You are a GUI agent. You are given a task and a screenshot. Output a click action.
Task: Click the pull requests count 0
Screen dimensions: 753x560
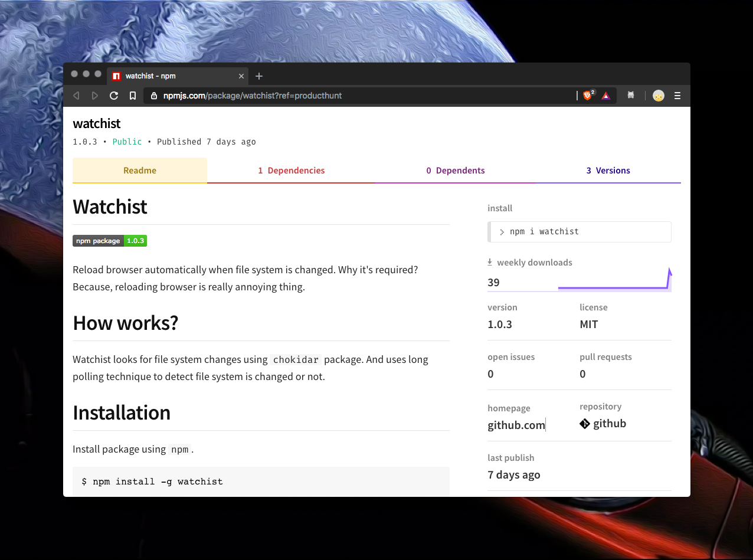coord(582,374)
